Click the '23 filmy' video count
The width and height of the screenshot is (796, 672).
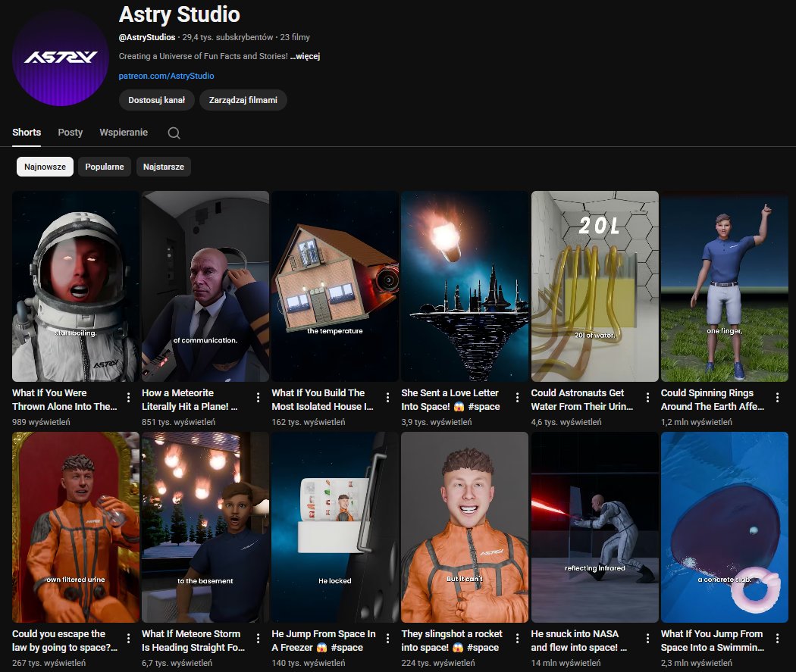(295, 37)
